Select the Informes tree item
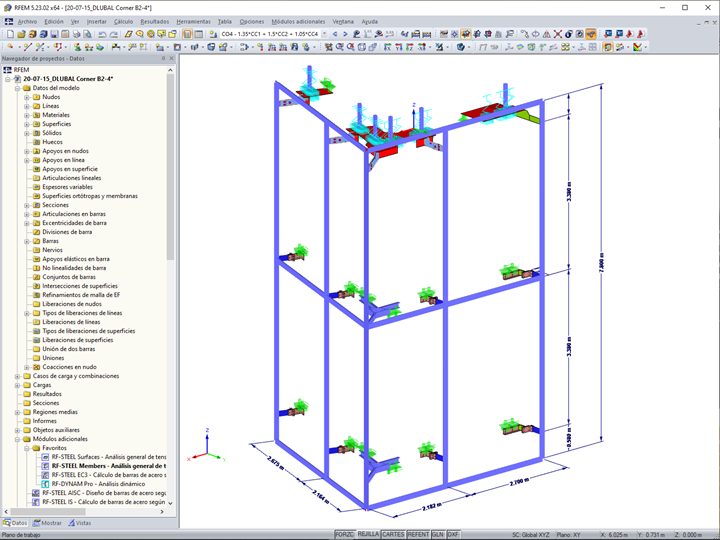 [40, 421]
